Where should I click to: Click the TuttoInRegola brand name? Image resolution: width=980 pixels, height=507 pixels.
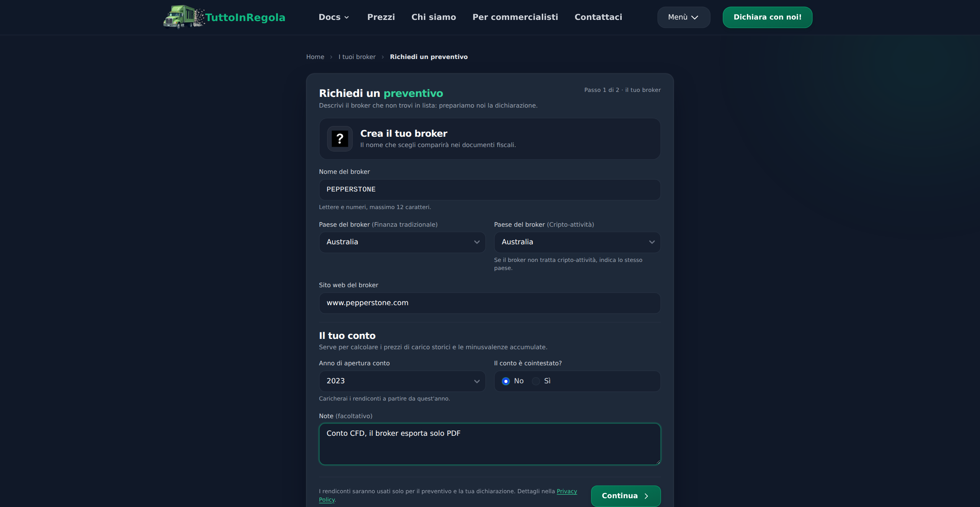[x=245, y=18]
